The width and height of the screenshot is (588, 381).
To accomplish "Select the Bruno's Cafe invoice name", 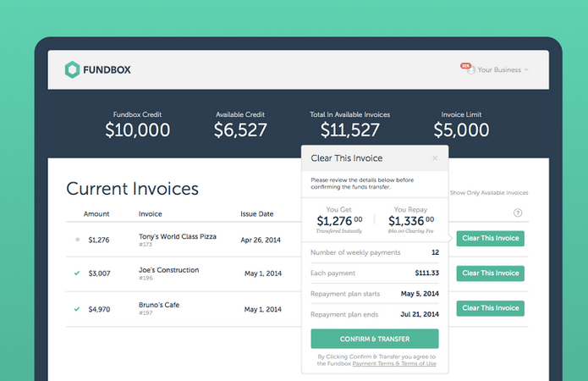I will pyautogui.click(x=159, y=305).
